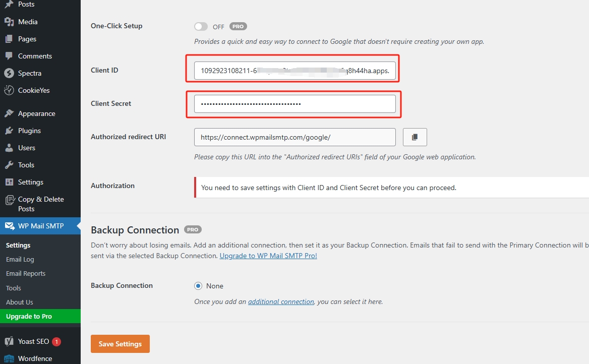Follow Upgrade to WP Mail SMTP Pro link

268,256
